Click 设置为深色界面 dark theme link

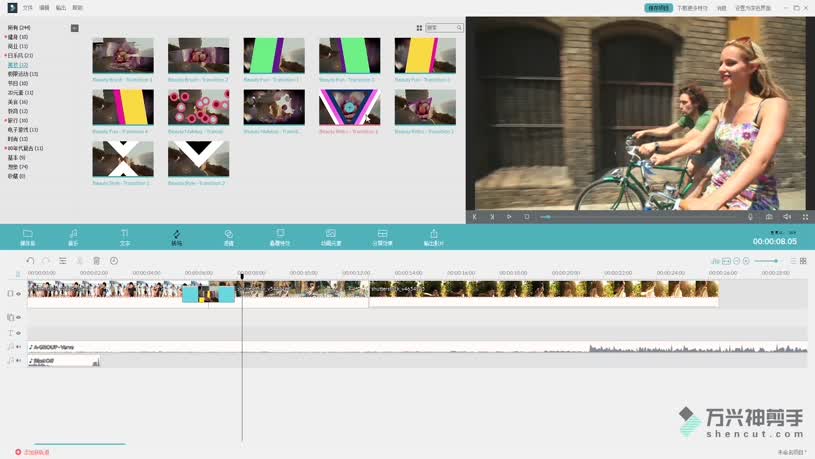[x=753, y=8]
